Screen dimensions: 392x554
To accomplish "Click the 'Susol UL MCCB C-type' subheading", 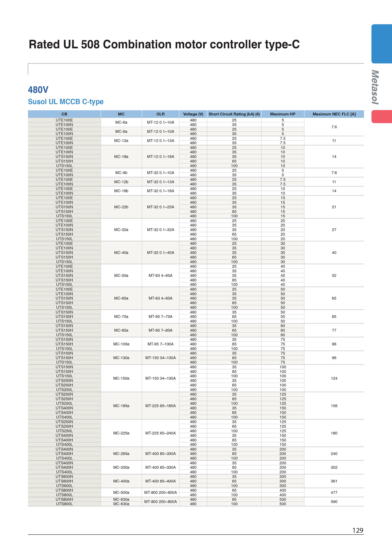I will (x=66, y=102).
